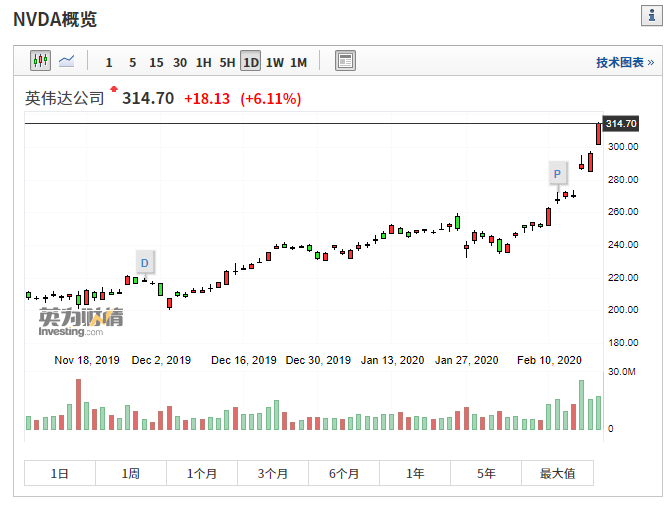Select the 1 minute interval
Image resolution: width=671 pixels, height=507 pixels.
[109, 63]
